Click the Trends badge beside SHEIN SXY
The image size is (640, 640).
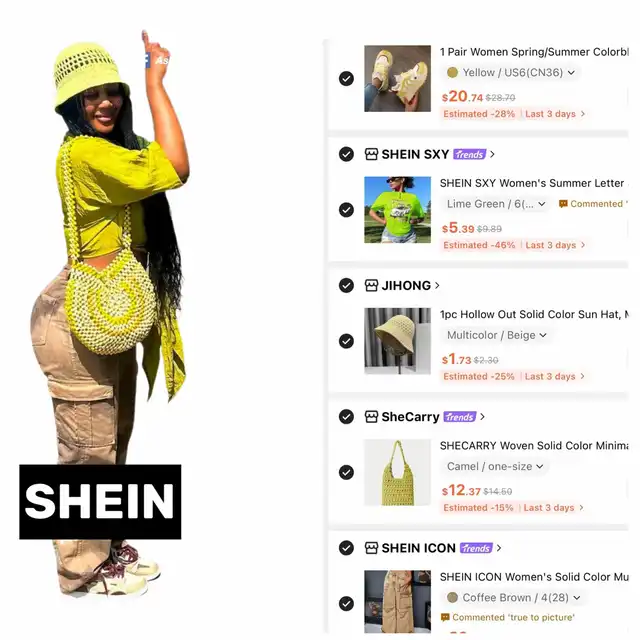(469, 154)
